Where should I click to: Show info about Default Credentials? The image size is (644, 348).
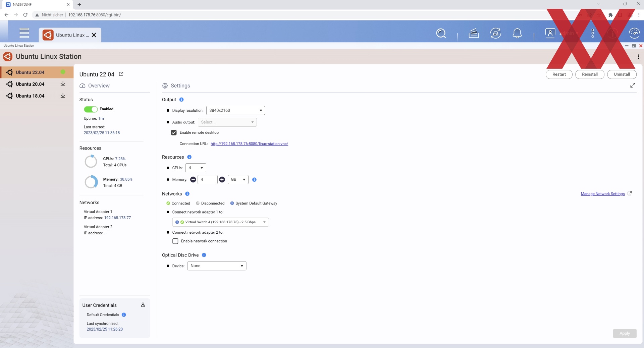click(124, 315)
